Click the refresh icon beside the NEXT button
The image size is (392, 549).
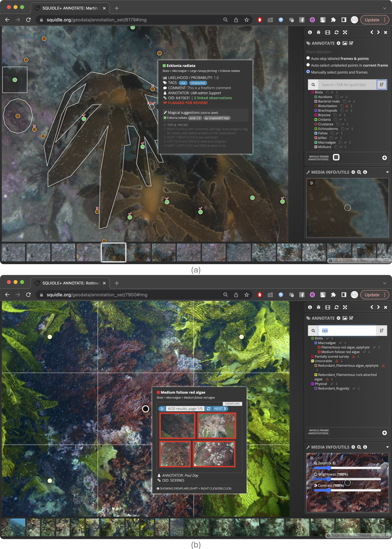click(208, 409)
